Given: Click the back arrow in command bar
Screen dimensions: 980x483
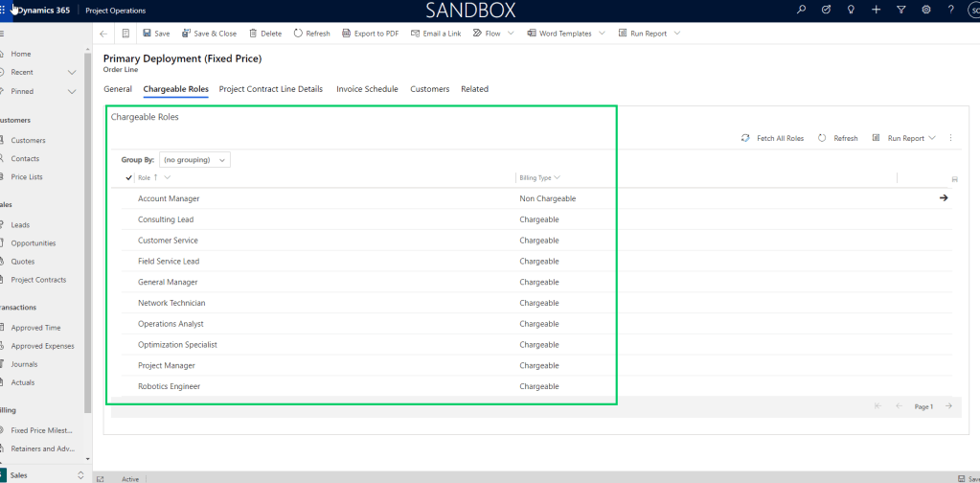Looking at the screenshot, I should pos(103,34).
